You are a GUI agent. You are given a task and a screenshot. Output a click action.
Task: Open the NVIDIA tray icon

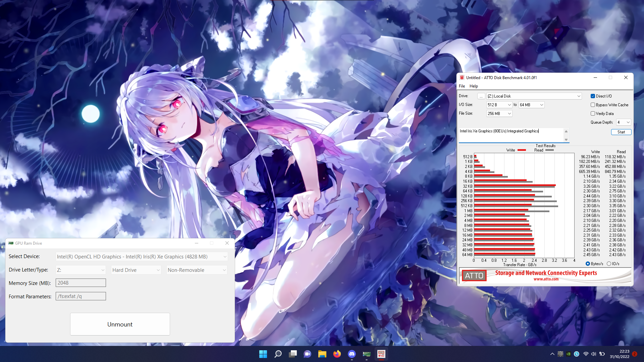(569, 354)
